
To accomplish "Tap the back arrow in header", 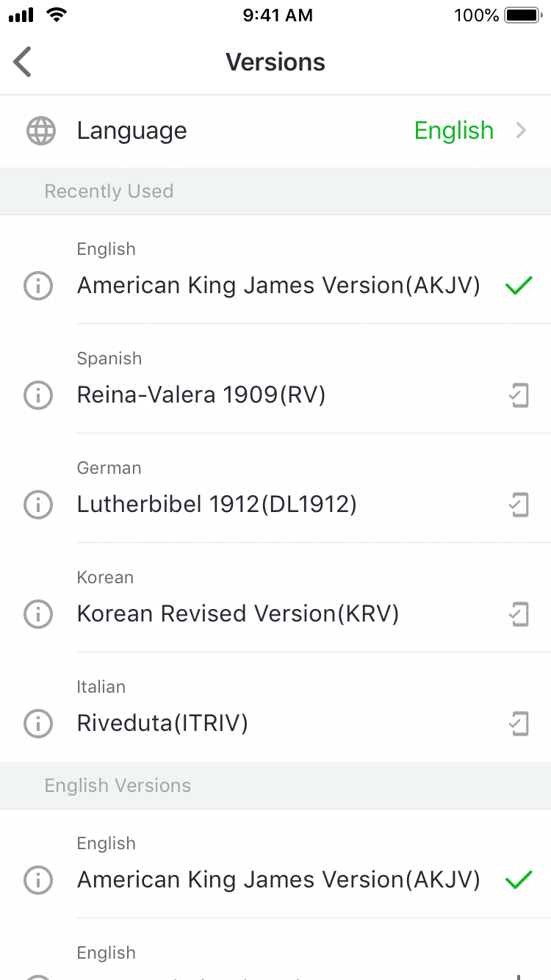I will coord(23,62).
